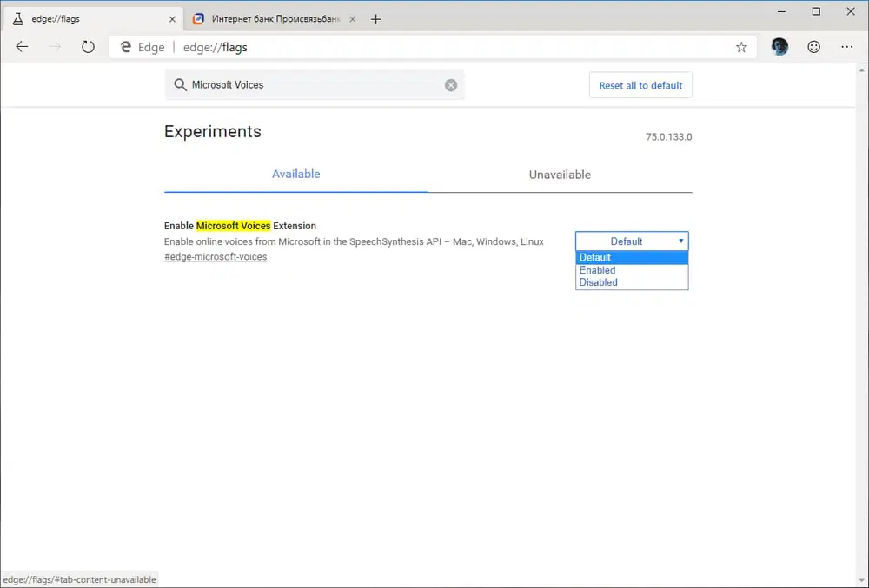The width and height of the screenshot is (869, 588).
Task: Open the user profile avatar
Action: (779, 47)
